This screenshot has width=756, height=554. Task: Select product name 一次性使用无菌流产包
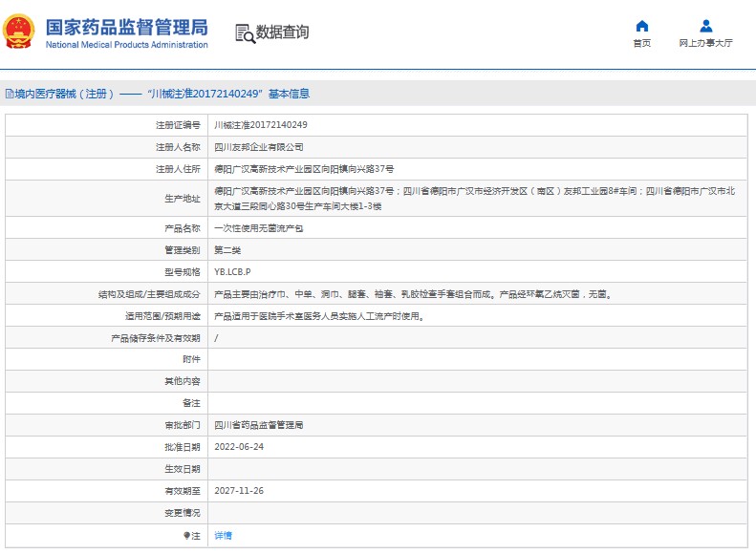point(259,228)
